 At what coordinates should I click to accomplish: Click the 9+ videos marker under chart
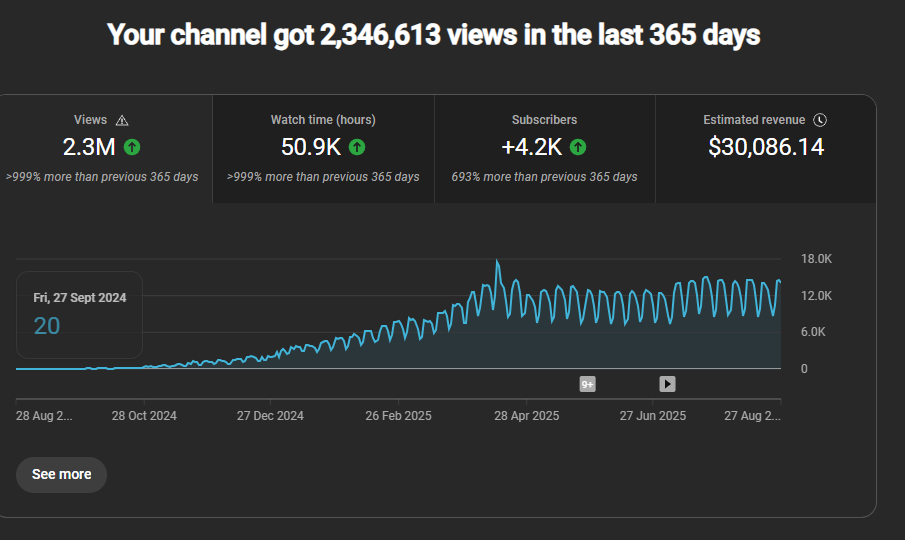click(x=588, y=384)
